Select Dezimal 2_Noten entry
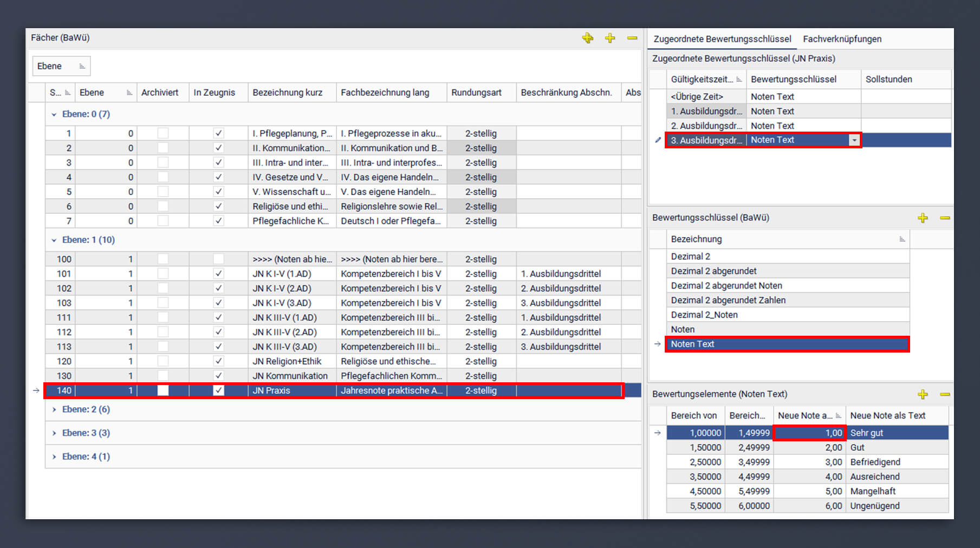The image size is (980, 548). [x=787, y=315]
